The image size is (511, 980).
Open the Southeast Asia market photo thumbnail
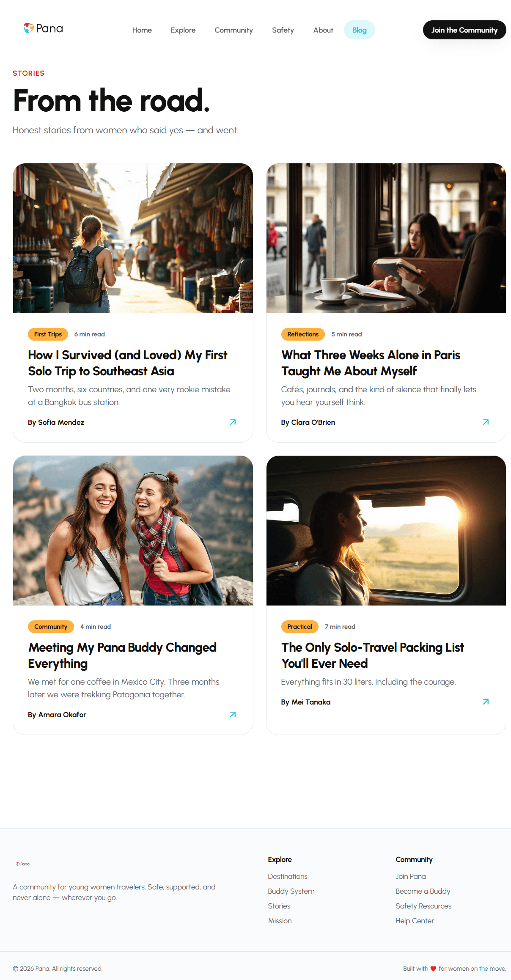(133, 238)
